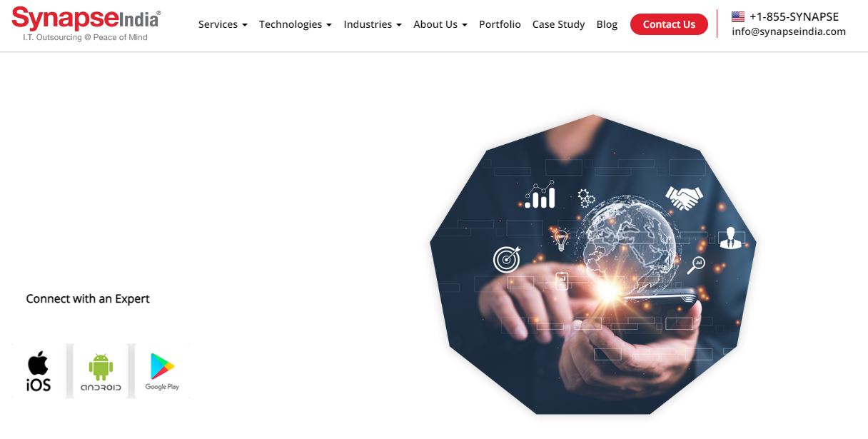Image resolution: width=868 pixels, height=439 pixels.
Task: Click the info@synapseindia.com email link
Action: (789, 31)
